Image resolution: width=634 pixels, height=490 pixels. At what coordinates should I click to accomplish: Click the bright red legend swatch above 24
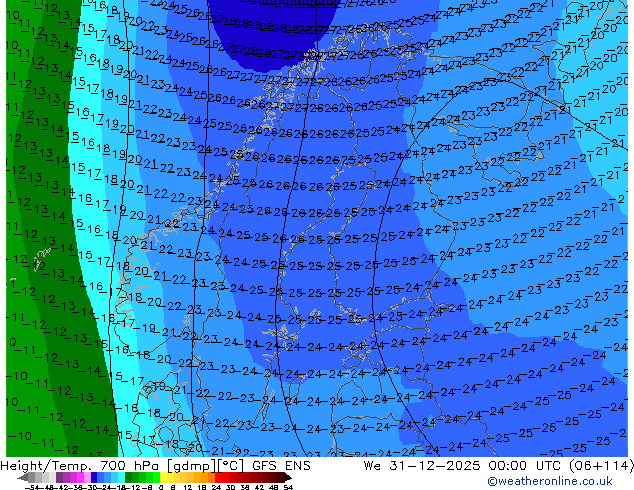218,477
